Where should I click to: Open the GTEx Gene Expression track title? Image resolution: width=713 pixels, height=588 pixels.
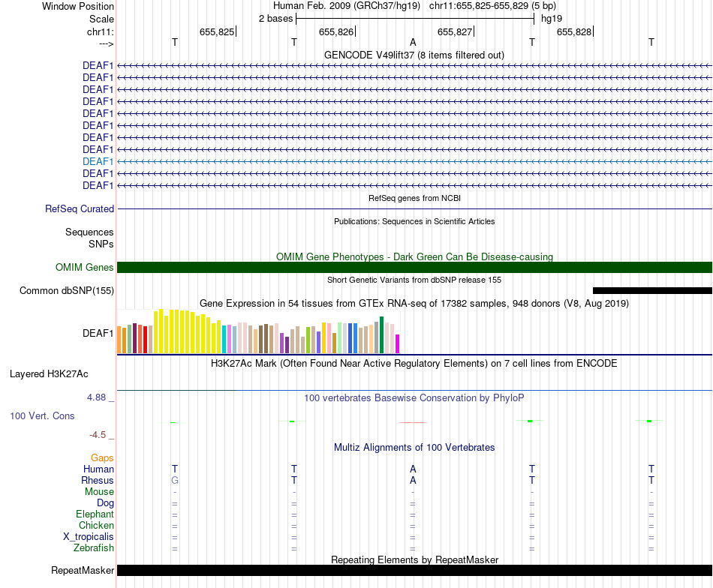point(414,303)
